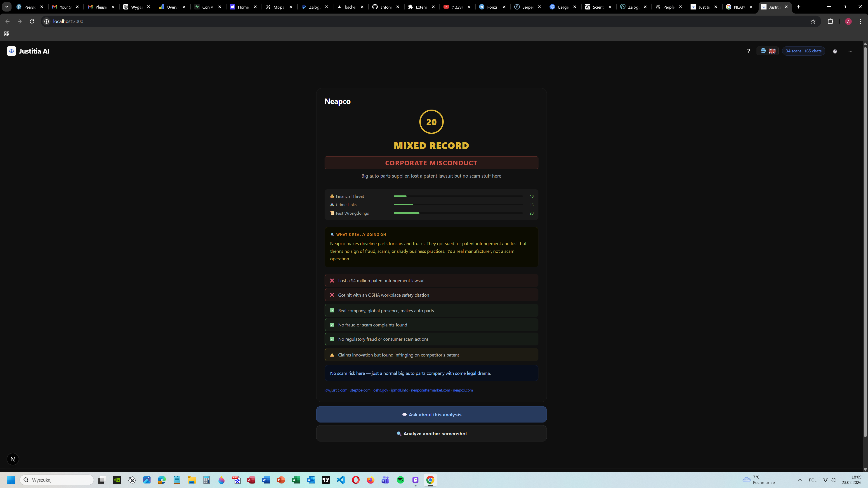Show hidden system tray icons

click(x=800, y=480)
